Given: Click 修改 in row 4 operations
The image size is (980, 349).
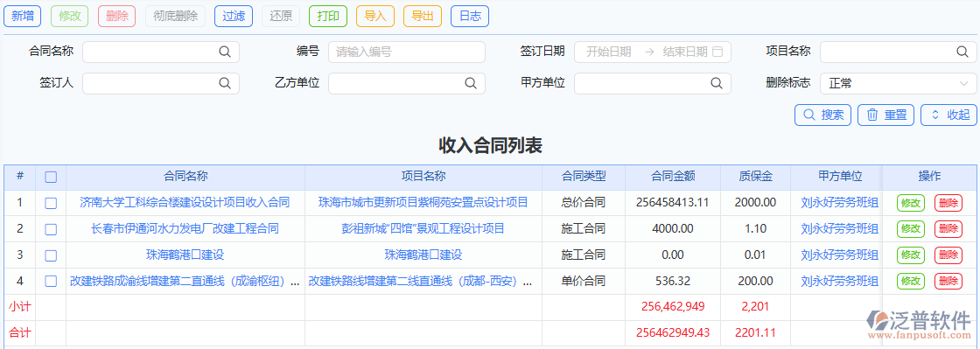Looking at the screenshot, I should click(x=911, y=282).
